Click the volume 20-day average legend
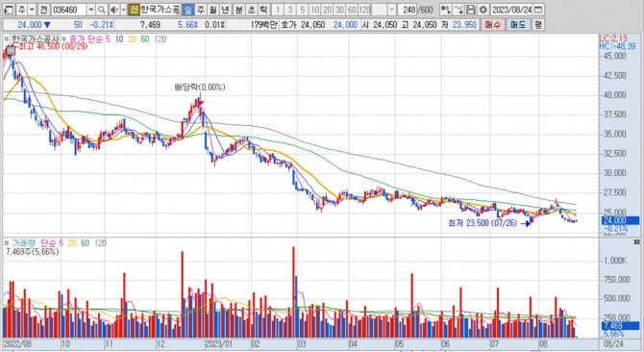Image resolution: width=644 pixels, height=352 pixels. (72, 243)
